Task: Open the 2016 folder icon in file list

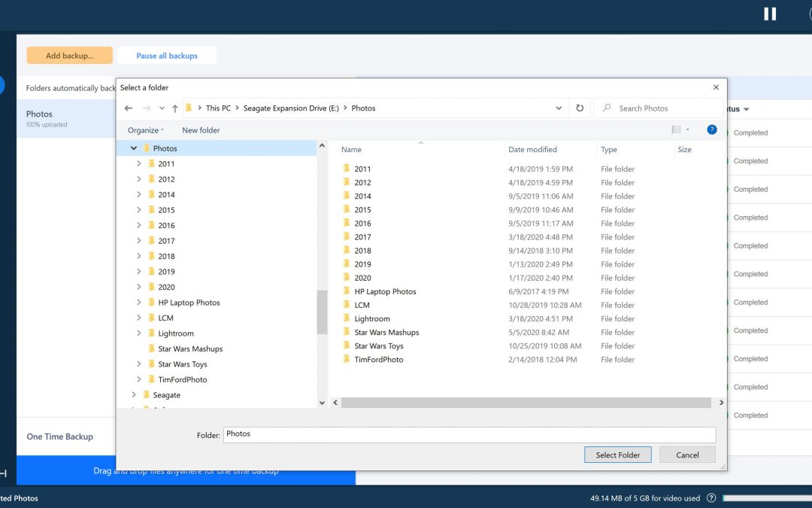Action: pyautogui.click(x=347, y=224)
